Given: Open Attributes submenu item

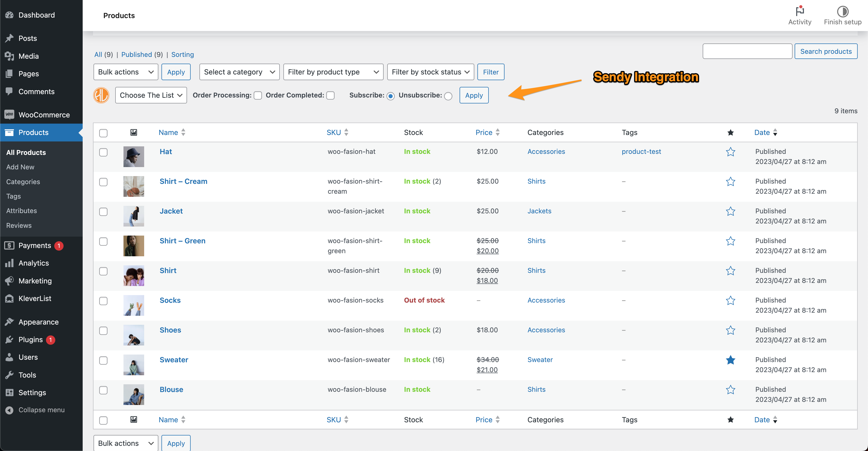Looking at the screenshot, I should (21, 211).
